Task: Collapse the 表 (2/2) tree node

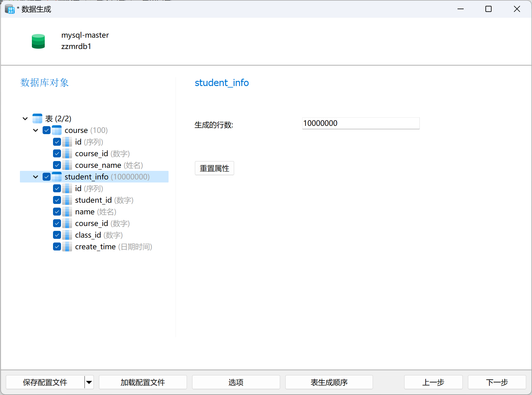Action: (25, 118)
